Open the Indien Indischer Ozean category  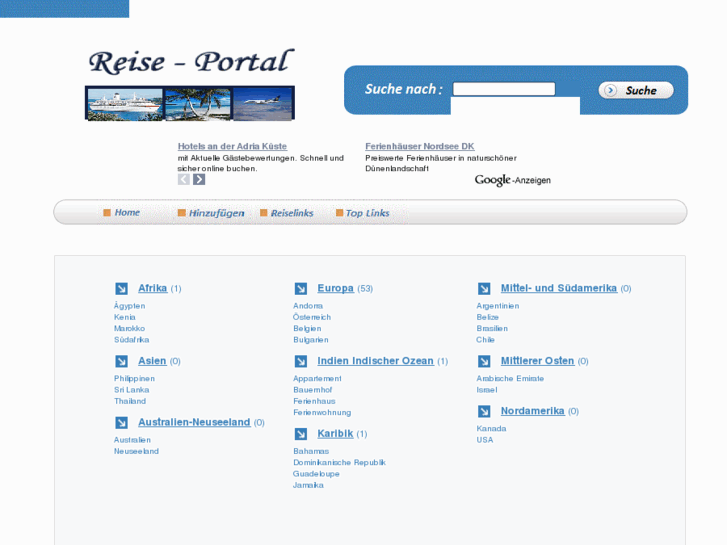pyautogui.click(x=375, y=361)
